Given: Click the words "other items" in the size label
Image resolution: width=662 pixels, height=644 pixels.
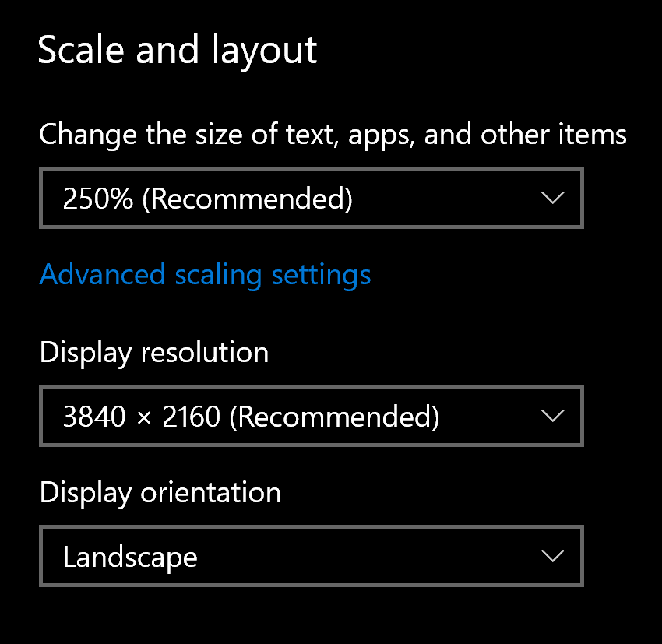Looking at the screenshot, I should 554,135.
